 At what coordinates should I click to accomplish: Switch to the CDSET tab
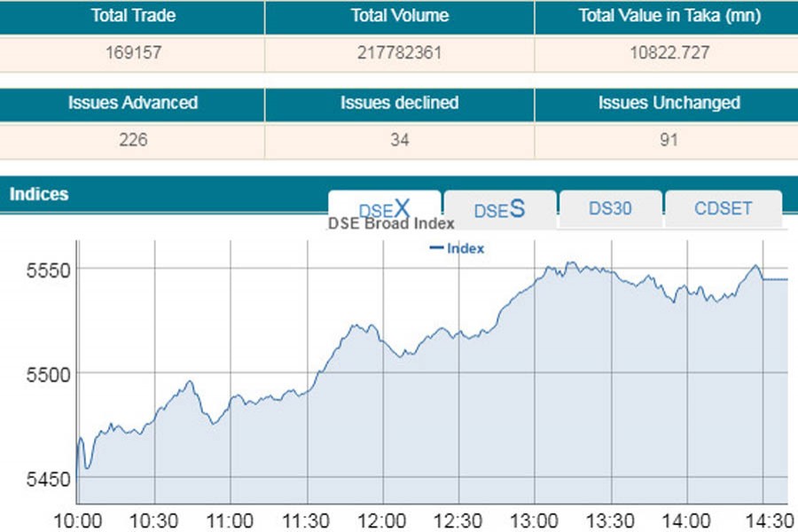[723, 208]
